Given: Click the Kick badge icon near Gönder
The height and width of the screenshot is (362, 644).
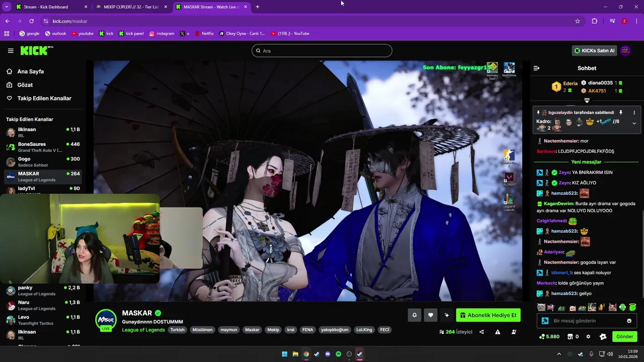Looking at the screenshot, I should (603, 336).
